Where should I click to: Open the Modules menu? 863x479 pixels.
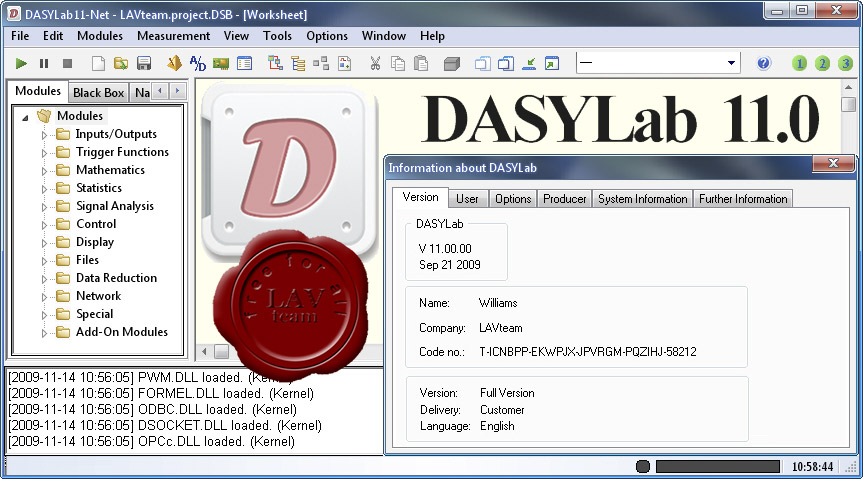pos(100,36)
